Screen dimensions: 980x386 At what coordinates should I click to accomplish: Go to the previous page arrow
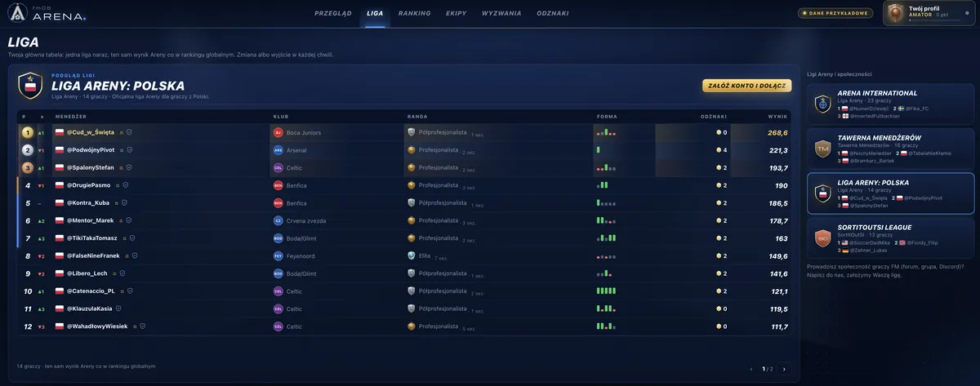pyautogui.click(x=751, y=369)
